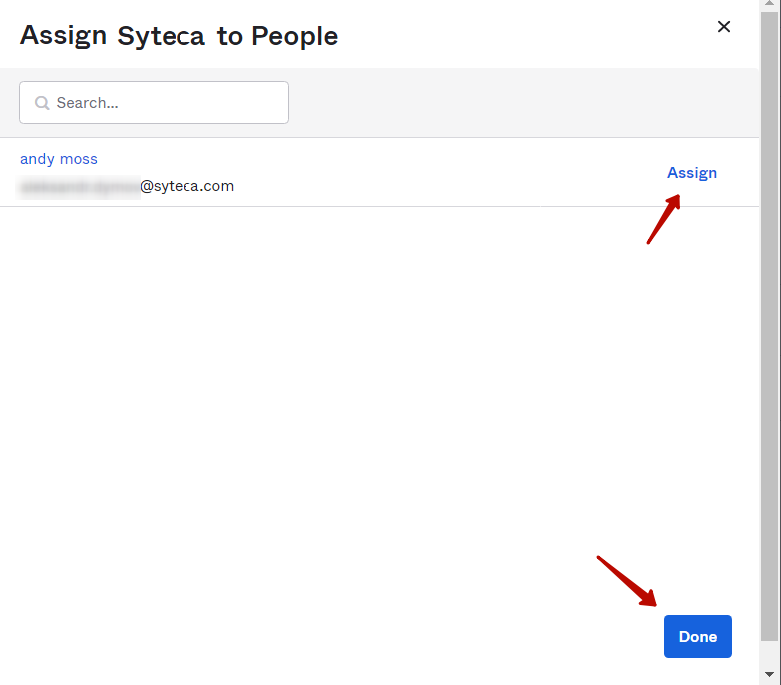Focus the Search people input field

pos(165,103)
